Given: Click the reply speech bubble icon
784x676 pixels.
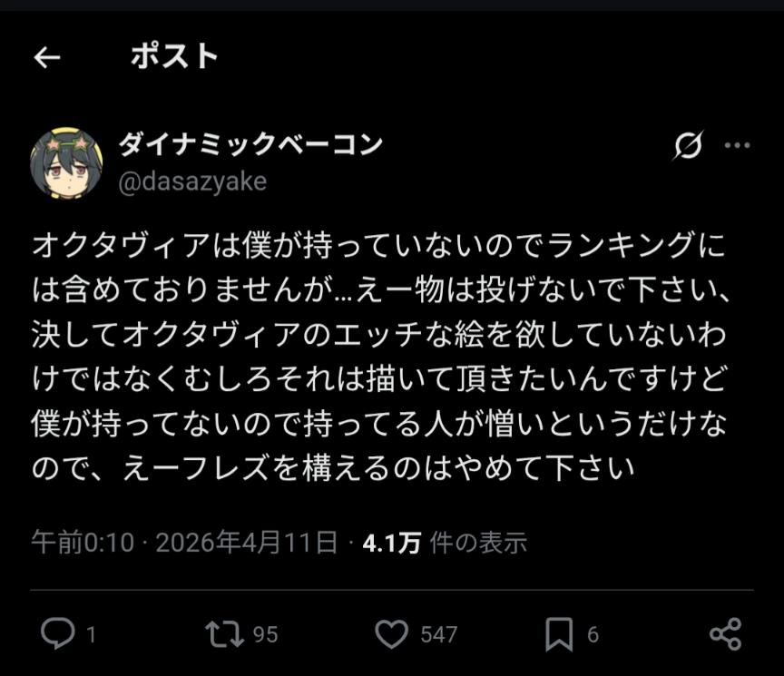Looking at the screenshot, I should click(x=57, y=633).
